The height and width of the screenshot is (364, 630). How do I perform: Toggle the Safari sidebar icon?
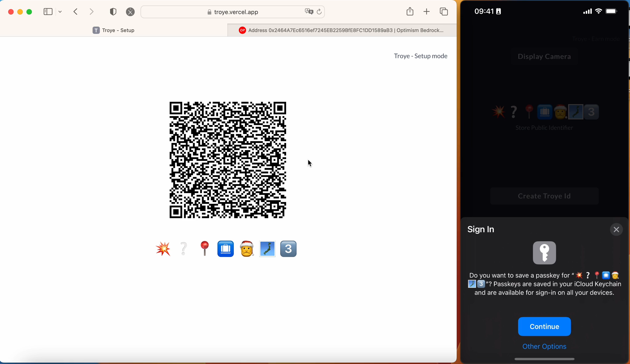48,12
